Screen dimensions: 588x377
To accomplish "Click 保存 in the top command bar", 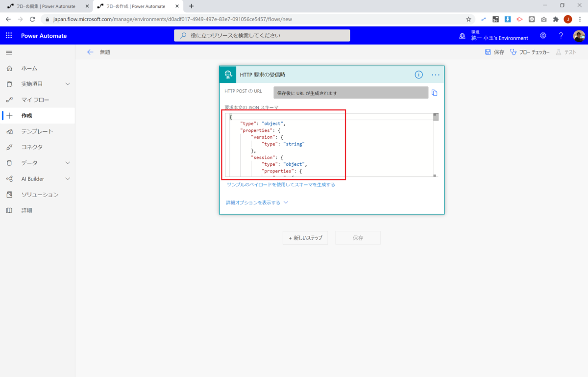I will click(494, 52).
